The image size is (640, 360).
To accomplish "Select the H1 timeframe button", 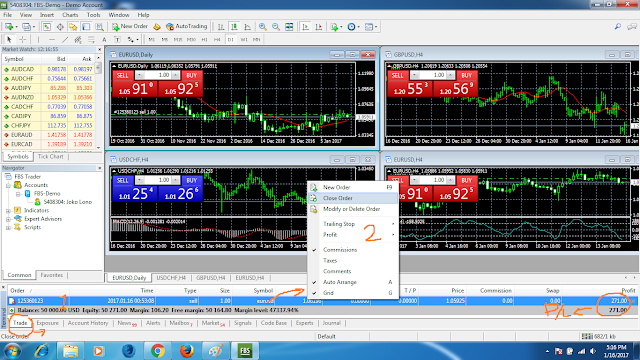I will (204, 40).
